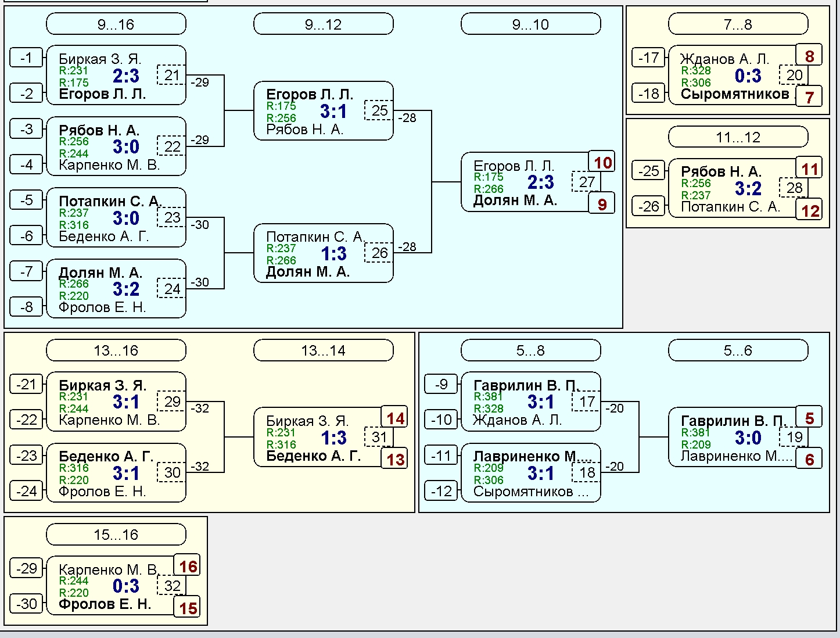Screen dimensions: 840x638
Task: Click the -30 source slot beside Фролов Е. Н.
Action: point(27,604)
